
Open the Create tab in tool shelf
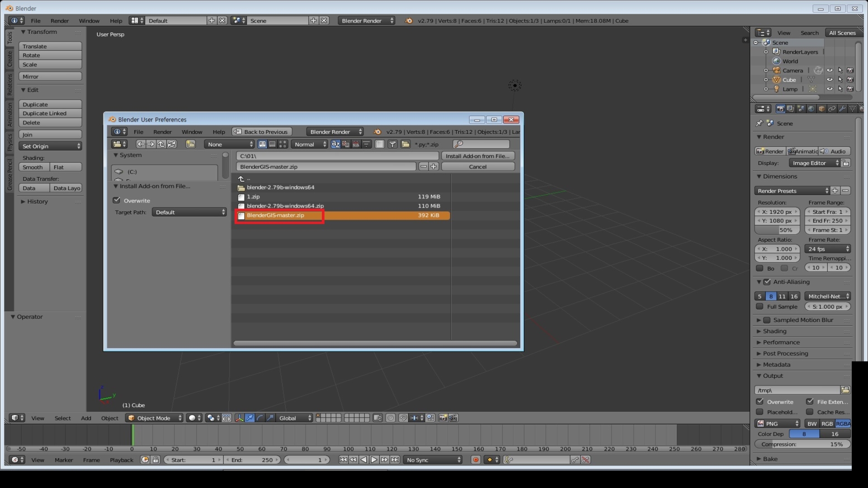(x=9, y=59)
